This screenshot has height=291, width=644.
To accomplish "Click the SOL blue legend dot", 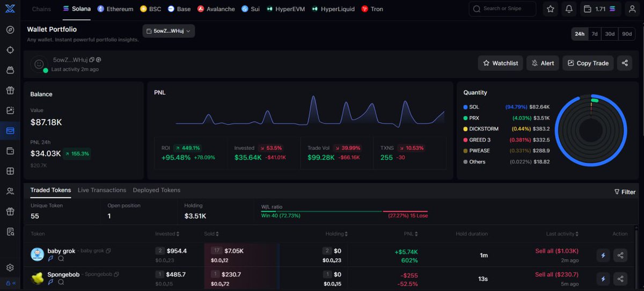I will pos(465,107).
